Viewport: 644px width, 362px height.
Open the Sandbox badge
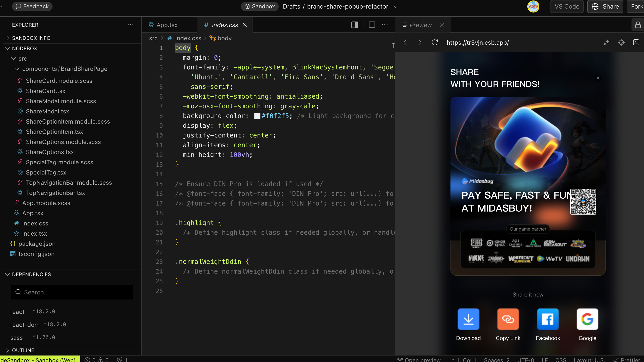coord(260,6)
